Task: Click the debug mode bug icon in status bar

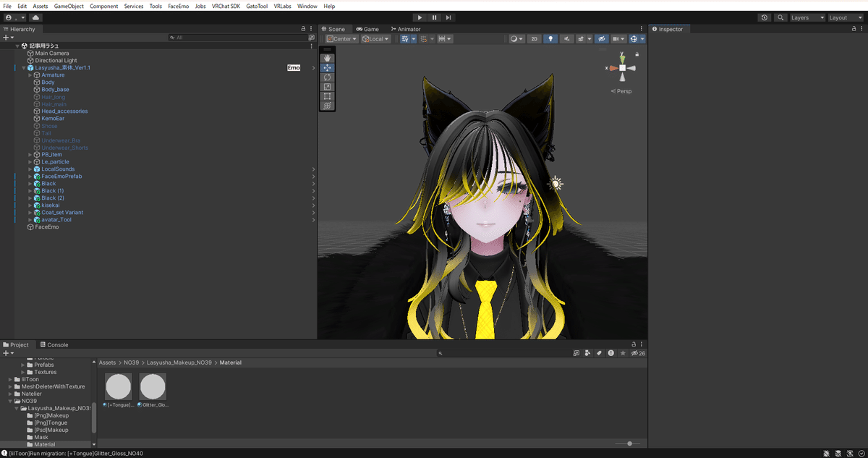Action: point(827,453)
